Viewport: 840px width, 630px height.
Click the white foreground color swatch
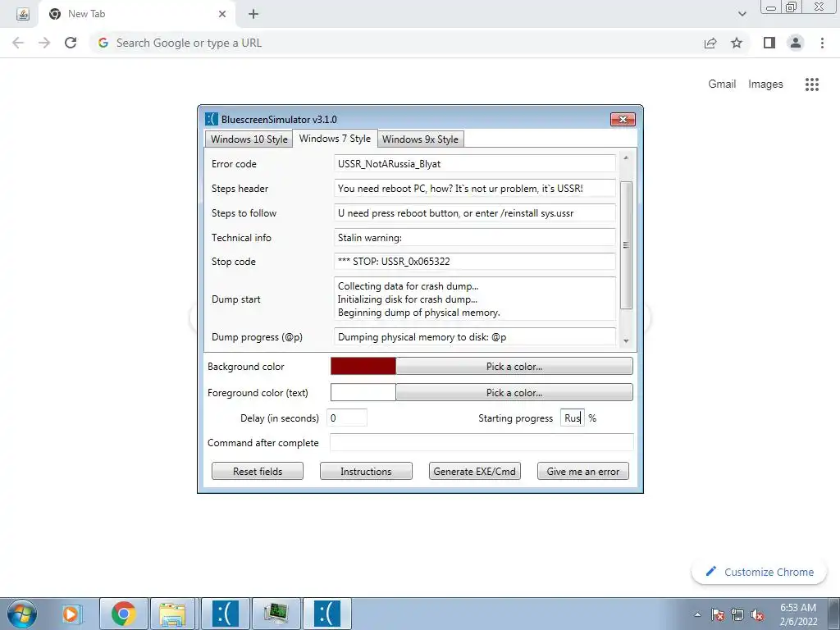click(363, 393)
